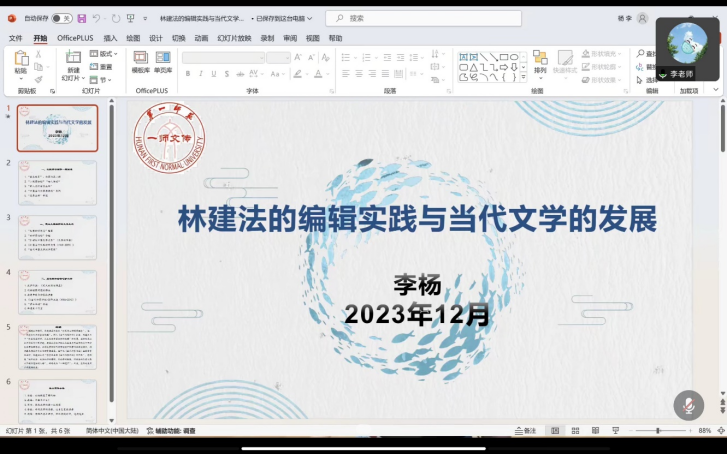Toggle bold formatting (B)
The image size is (727, 454).
[187, 74]
